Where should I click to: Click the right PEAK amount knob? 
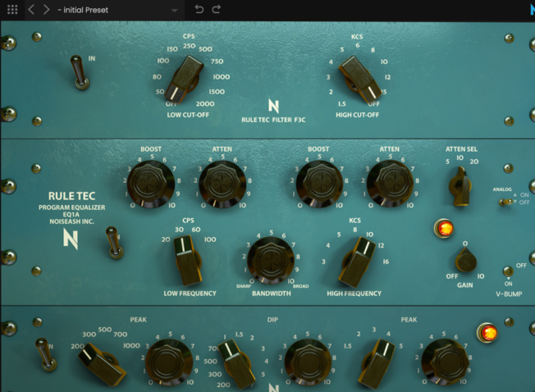pyautogui.click(x=446, y=362)
